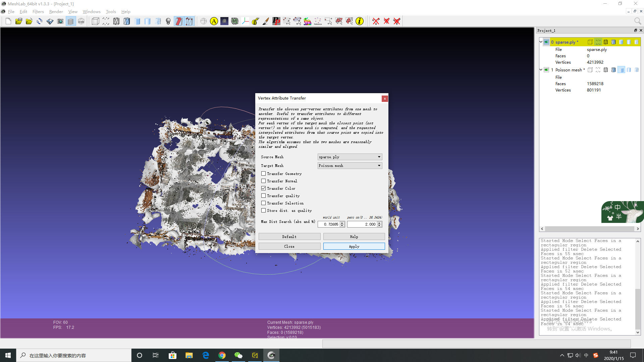Select the paintbrush Z-painting tool
The width and height of the screenshot is (644, 362).
tap(266, 21)
